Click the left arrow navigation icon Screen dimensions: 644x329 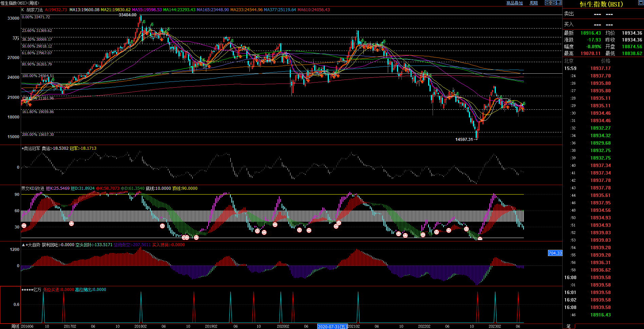pos(547,3)
